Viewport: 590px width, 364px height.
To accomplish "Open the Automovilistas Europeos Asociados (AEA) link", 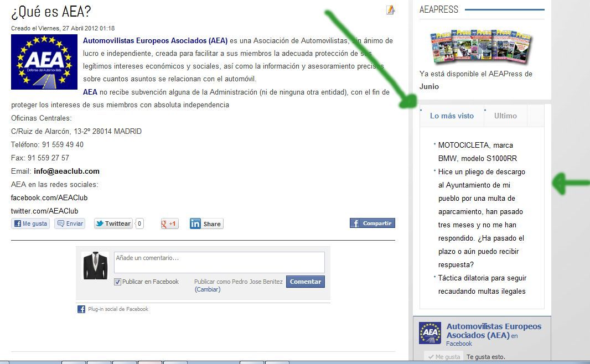I will click(x=155, y=40).
